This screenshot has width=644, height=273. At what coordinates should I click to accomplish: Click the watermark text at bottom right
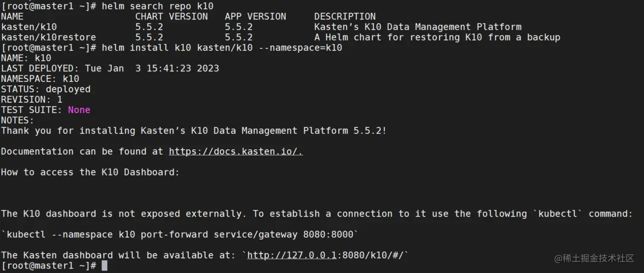[x=594, y=259]
